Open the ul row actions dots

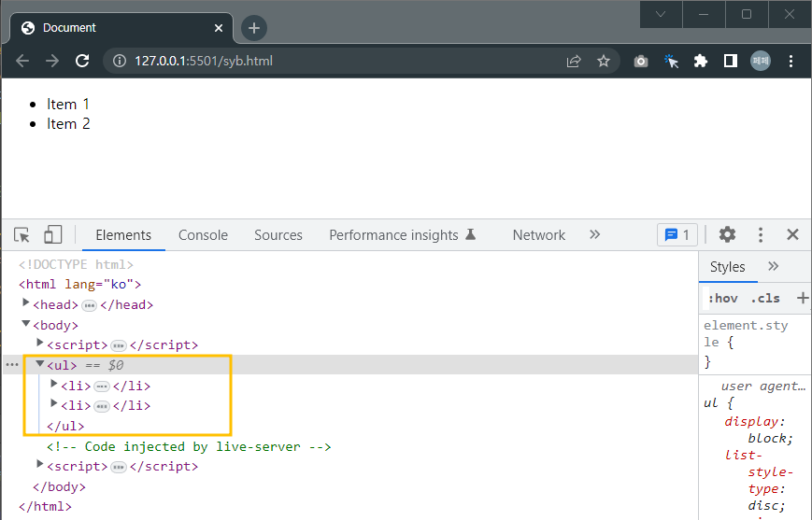pos(12,365)
